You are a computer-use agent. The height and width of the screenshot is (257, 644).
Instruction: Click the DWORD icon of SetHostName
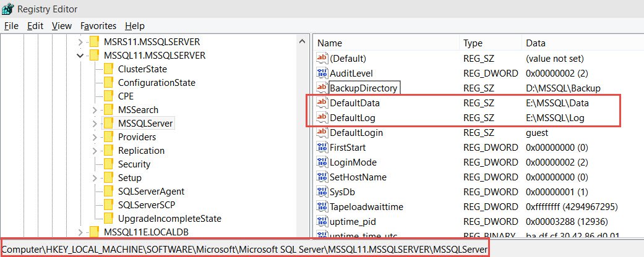[322, 177]
